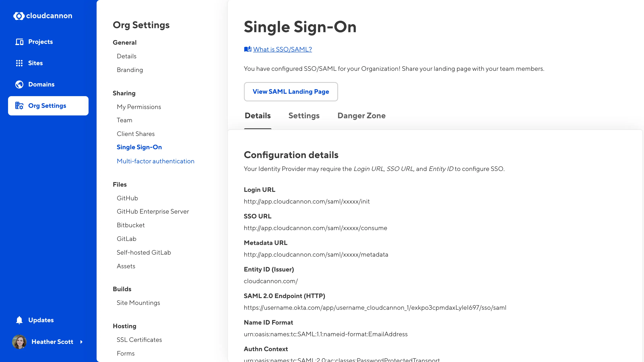Click Heather Scott's profile avatar

pos(19,342)
